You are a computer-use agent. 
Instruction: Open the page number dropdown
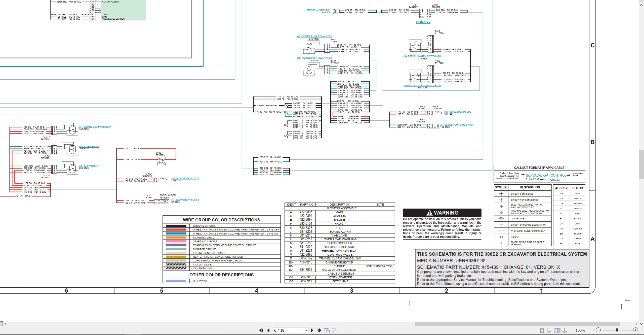[306, 330]
